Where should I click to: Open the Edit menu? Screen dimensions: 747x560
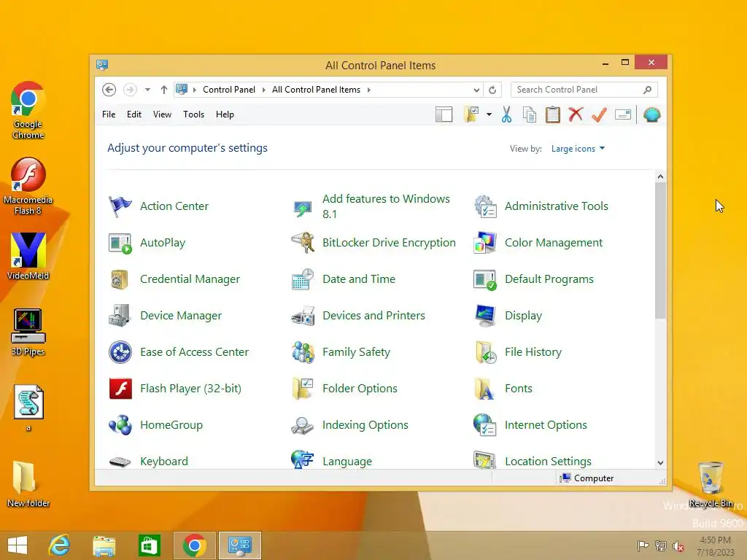[134, 114]
